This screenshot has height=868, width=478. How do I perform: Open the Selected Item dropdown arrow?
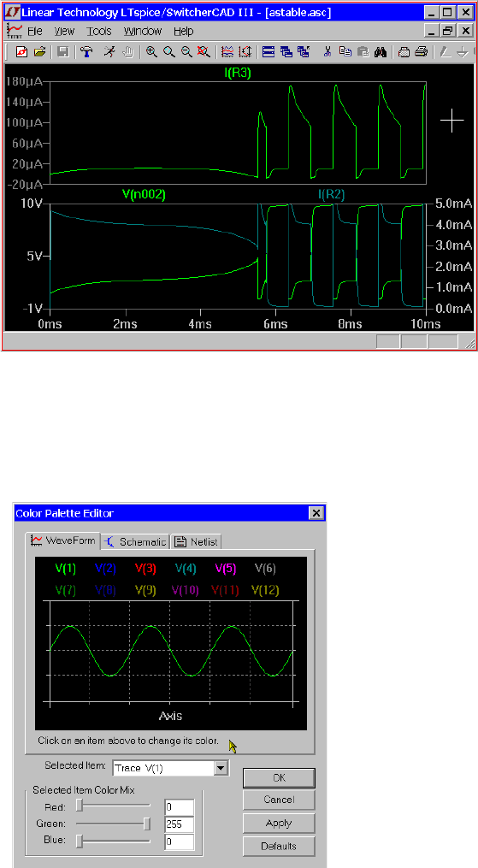tap(221, 768)
